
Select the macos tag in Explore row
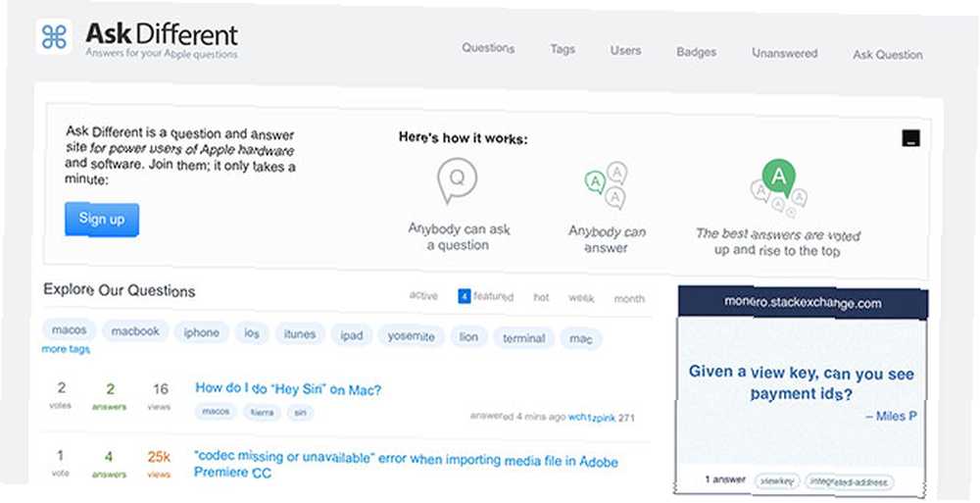coord(69,329)
